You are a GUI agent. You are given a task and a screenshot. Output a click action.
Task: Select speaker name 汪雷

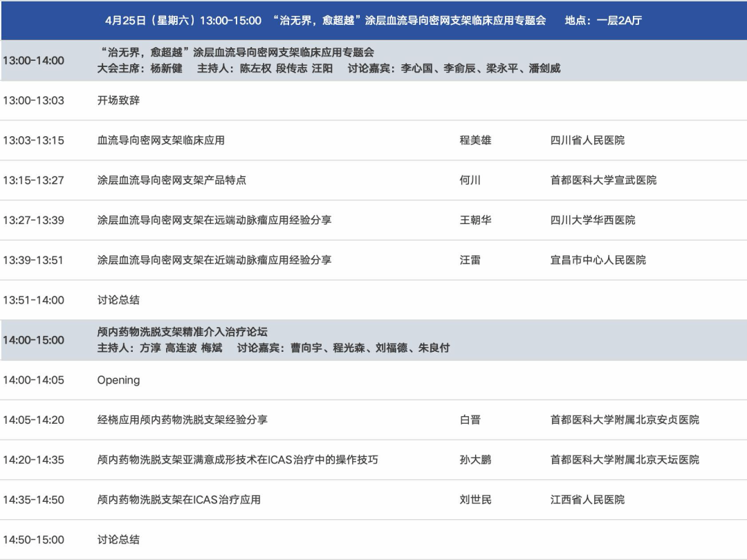(470, 261)
